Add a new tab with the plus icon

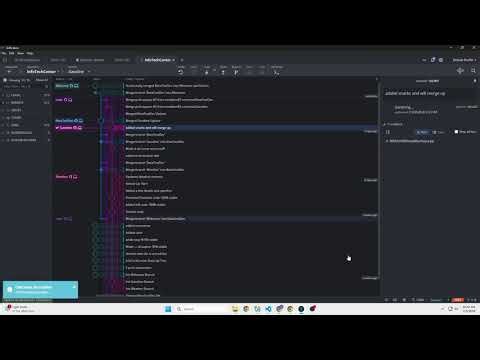pos(182,60)
